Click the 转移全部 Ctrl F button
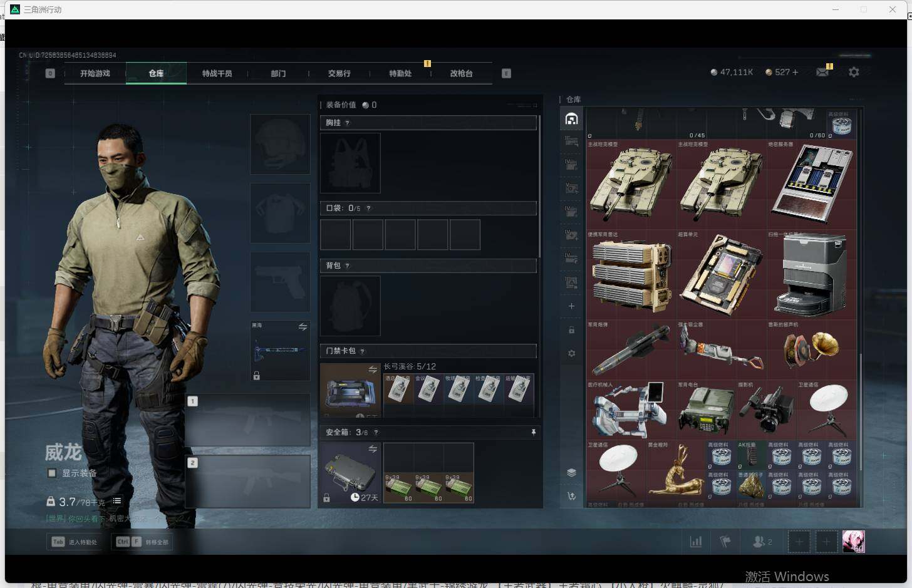 pyautogui.click(x=142, y=542)
